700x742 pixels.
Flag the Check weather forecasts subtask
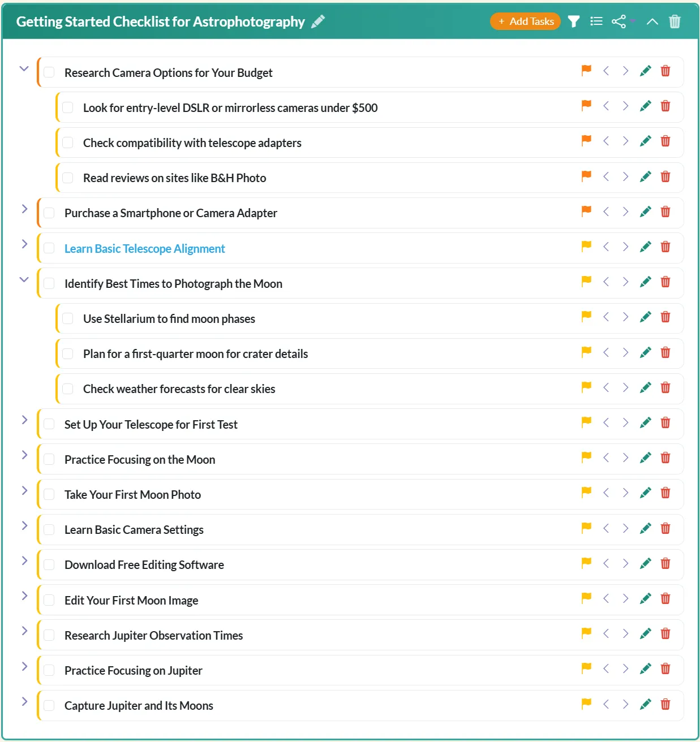(586, 387)
